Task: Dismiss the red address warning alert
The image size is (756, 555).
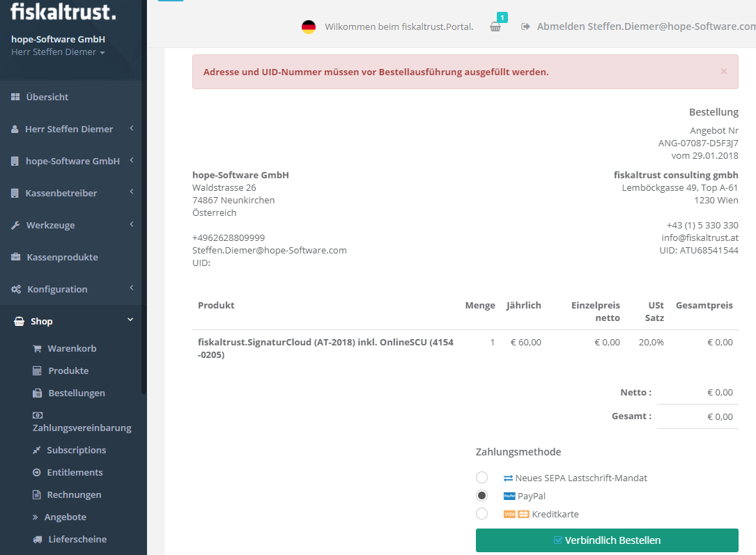Action: pos(724,71)
